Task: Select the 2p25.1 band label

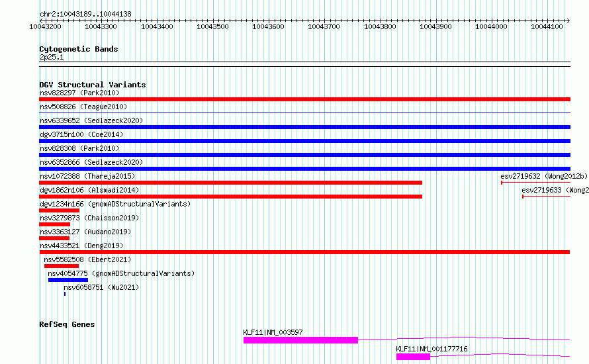Action: point(52,57)
